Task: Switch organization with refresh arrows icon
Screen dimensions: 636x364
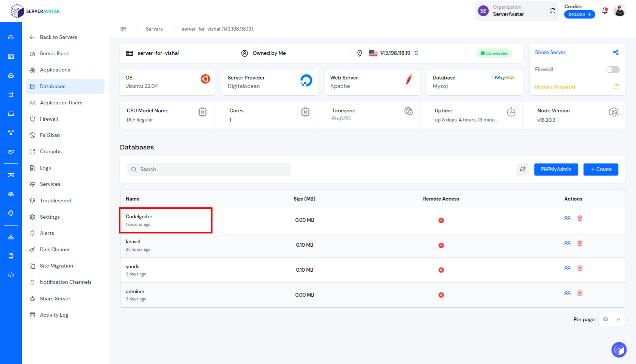Action: (553, 11)
